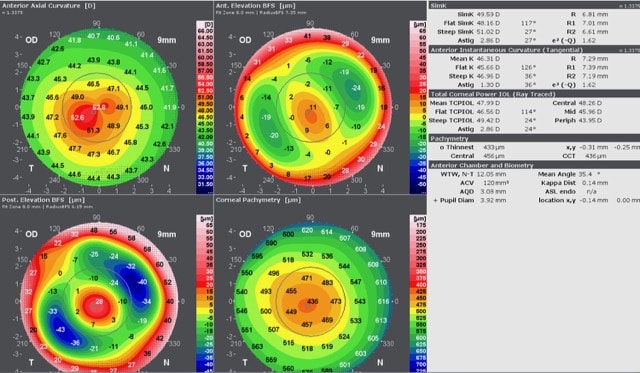Screen dimensions: 640x373
Task: Open the Corneal Pachymetry map title
Action: click(x=258, y=200)
